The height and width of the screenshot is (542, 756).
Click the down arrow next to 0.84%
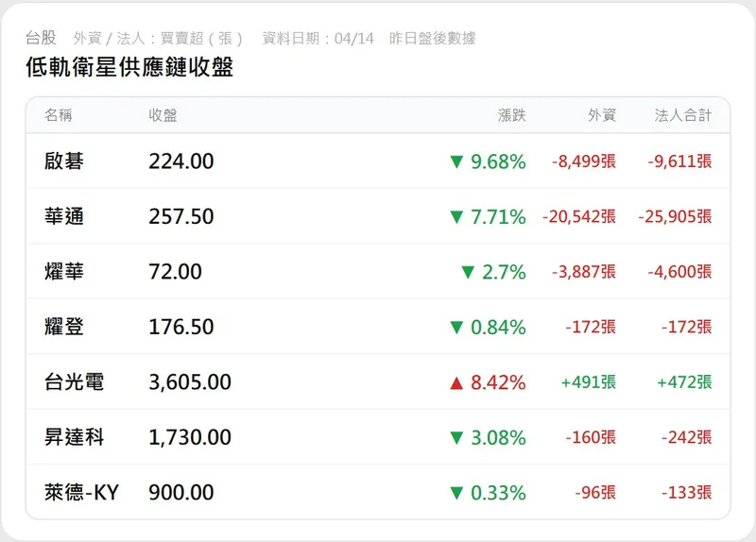pos(457,328)
